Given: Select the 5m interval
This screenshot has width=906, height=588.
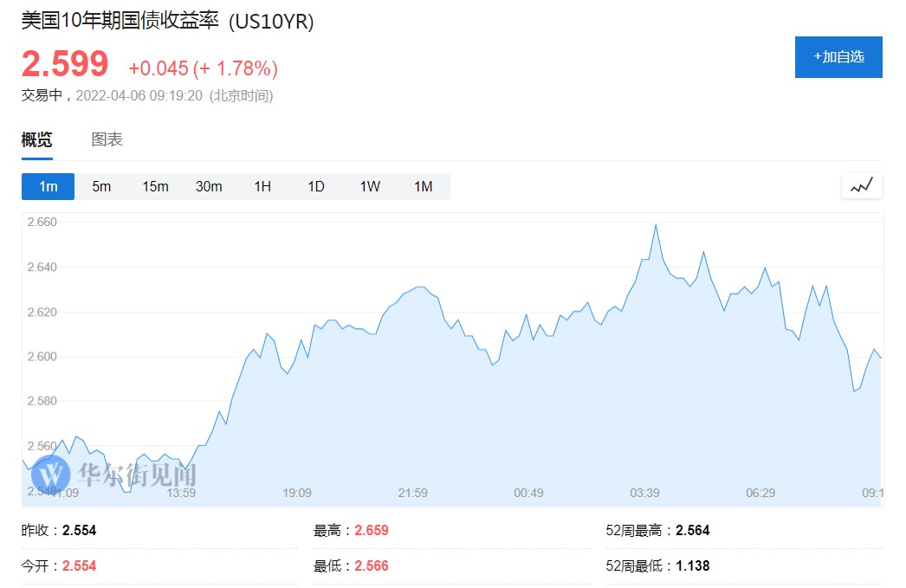Looking at the screenshot, I should (101, 186).
